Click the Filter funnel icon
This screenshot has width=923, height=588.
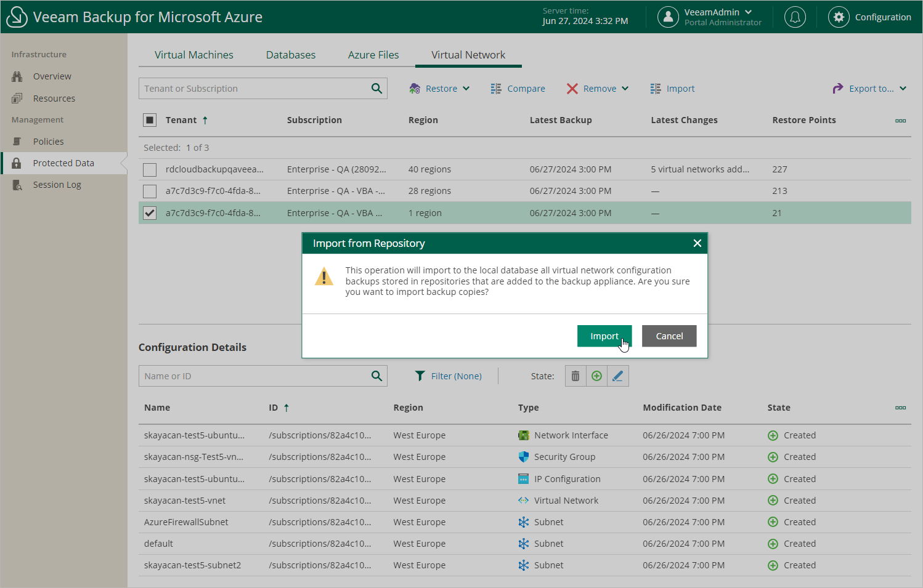[420, 376]
